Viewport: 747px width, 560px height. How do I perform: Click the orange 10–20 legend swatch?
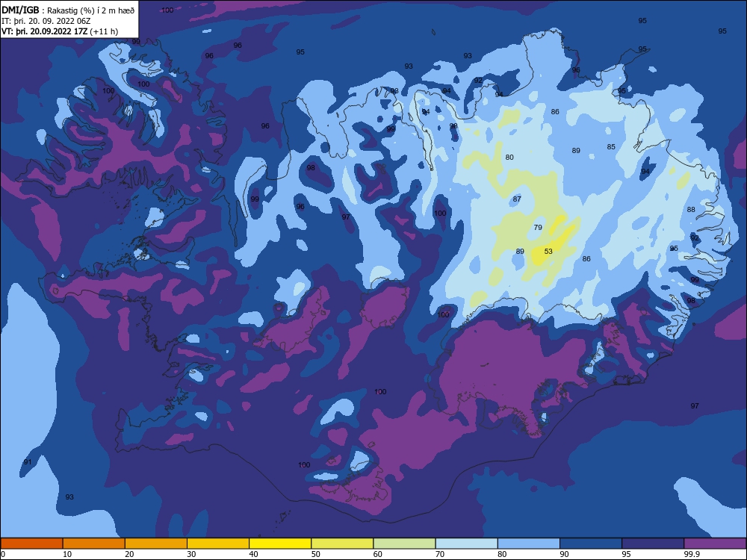point(94,544)
